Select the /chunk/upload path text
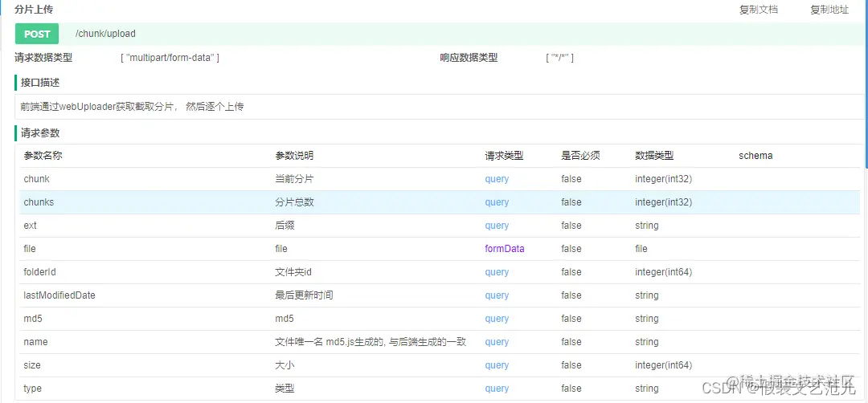The height and width of the screenshot is (403, 868). (105, 34)
